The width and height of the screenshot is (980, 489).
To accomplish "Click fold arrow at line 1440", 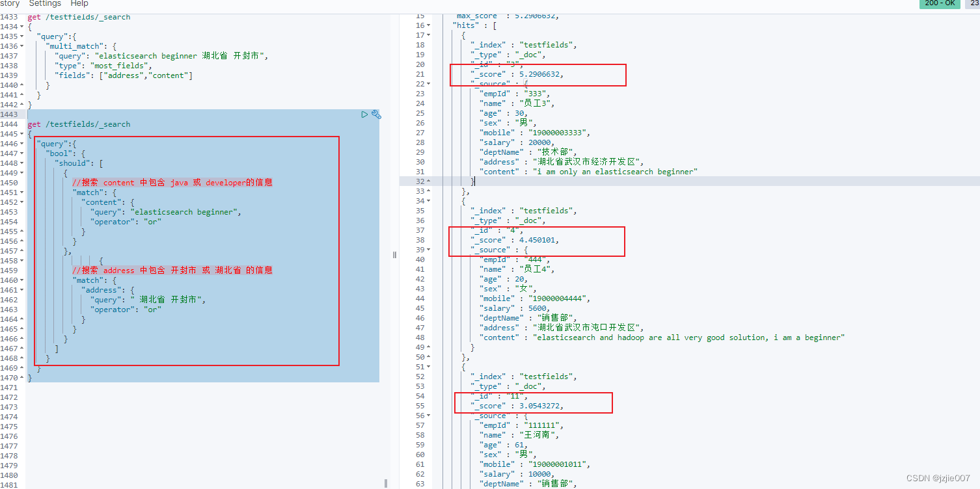I will coord(22,85).
